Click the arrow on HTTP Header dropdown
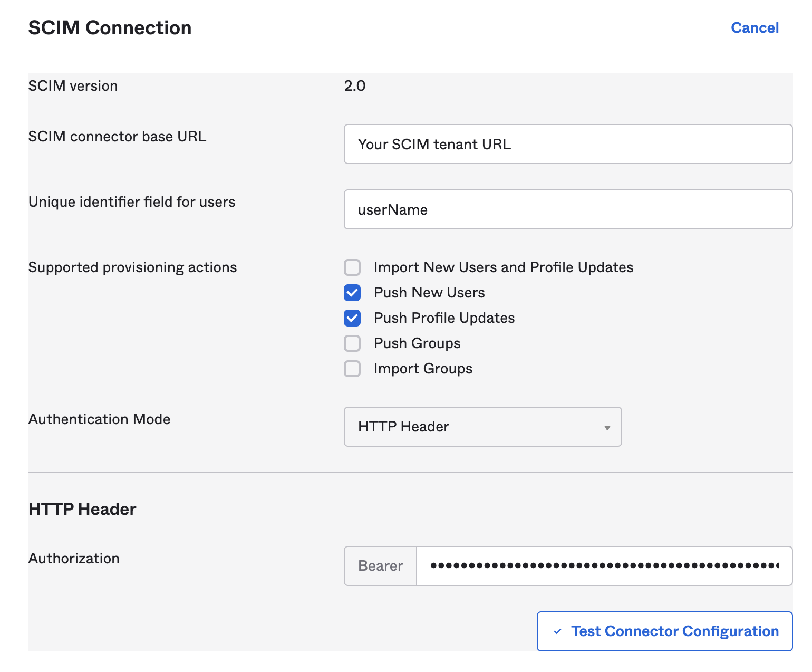This screenshot has width=812, height=672. pos(607,428)
